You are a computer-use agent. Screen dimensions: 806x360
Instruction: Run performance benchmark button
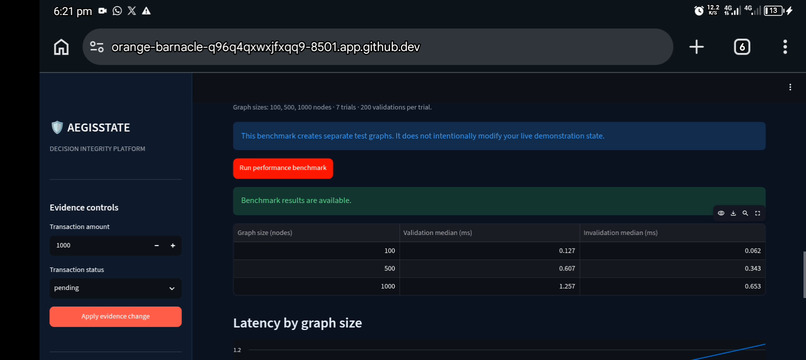283,168
